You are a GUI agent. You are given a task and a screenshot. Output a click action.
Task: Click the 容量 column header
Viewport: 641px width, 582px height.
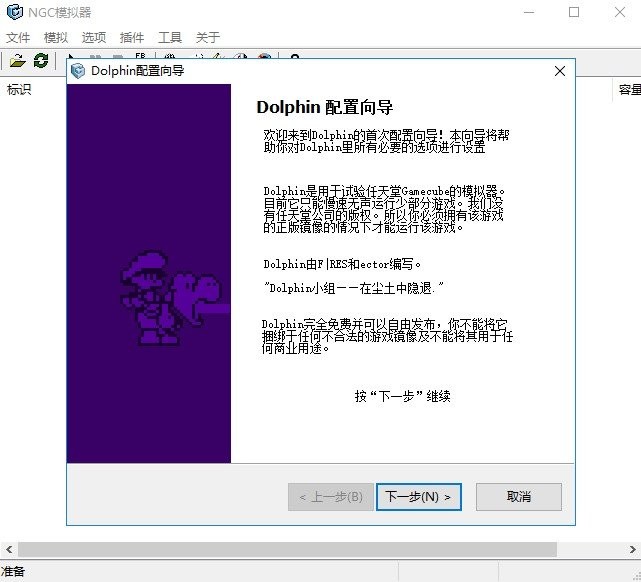point(630,89)
